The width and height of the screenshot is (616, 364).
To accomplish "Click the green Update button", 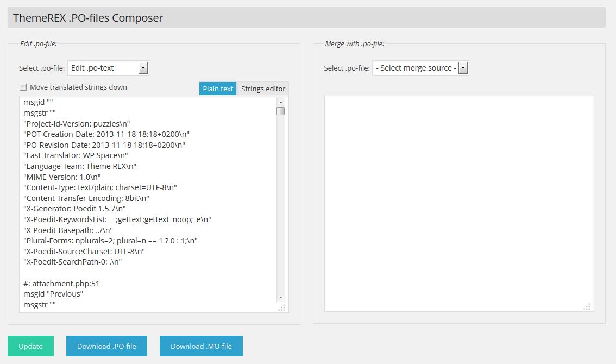I will point(30,346).
